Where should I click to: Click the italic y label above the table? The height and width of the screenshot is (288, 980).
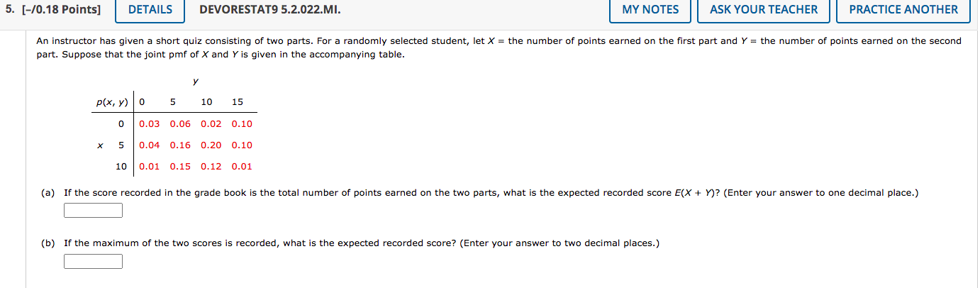[196, 82]
